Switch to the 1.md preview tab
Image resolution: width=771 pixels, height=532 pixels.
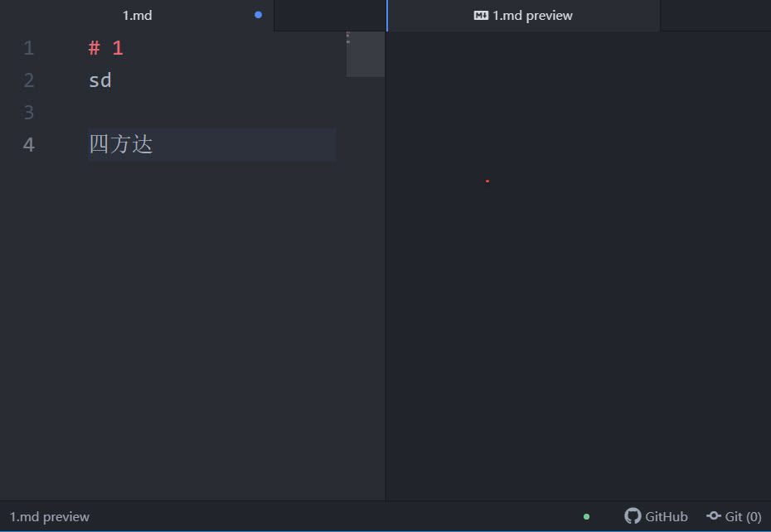tap(531, 15)
